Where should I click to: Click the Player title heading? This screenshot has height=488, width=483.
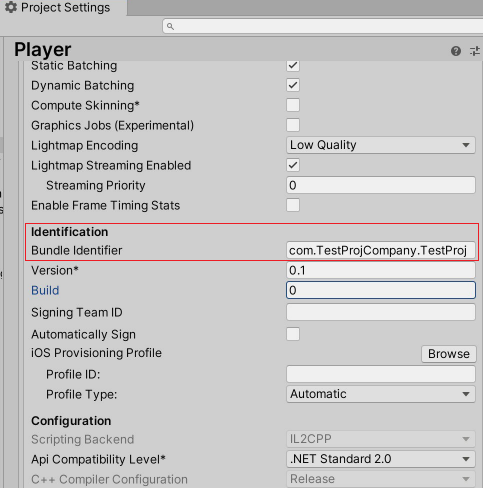(x=42, y=50)
